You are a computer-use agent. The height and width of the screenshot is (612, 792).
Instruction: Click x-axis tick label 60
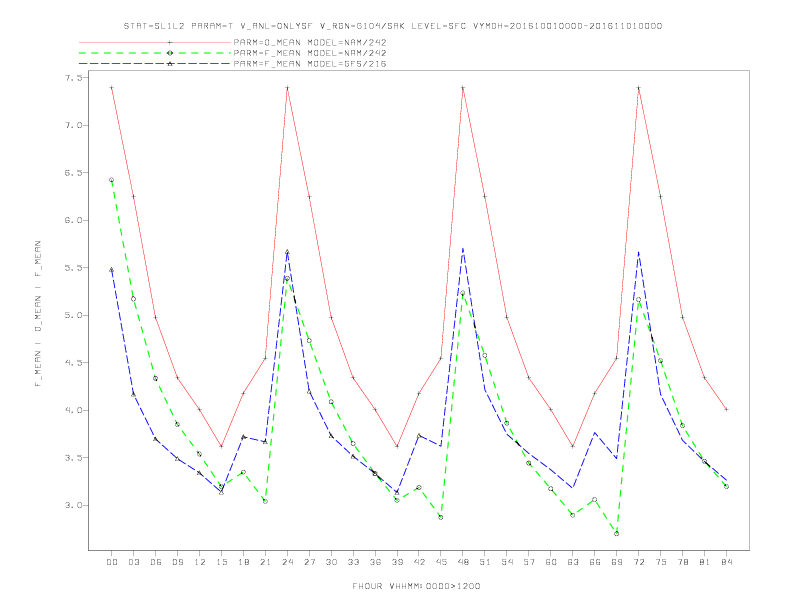tap(551, 562)
